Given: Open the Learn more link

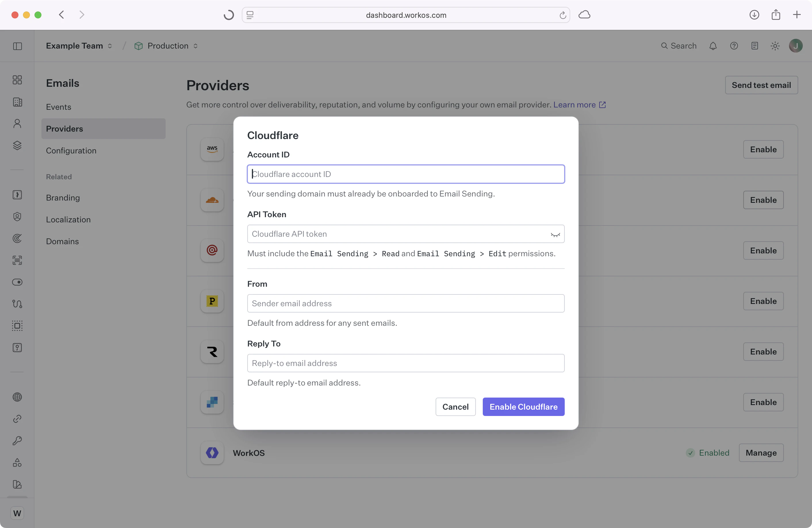Looking at the screenshot, I should (x=579, y=105).
